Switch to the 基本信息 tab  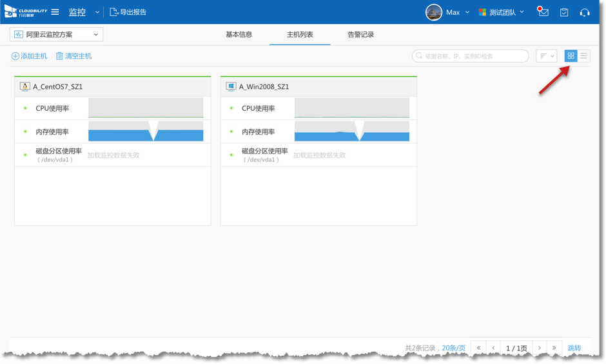click(x=239, y=35)
